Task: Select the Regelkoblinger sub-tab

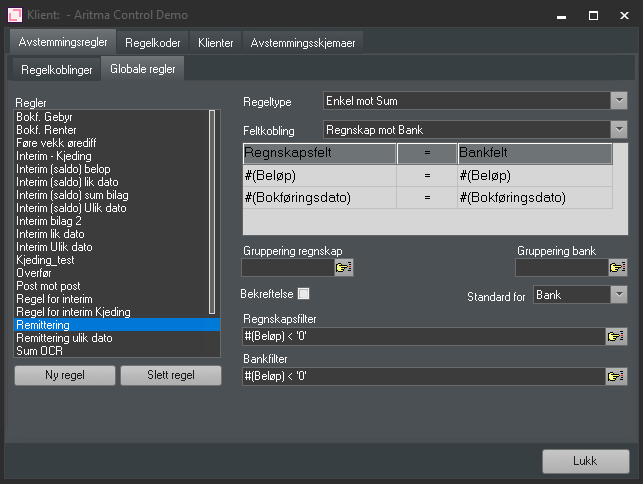Action: point(57,70)
